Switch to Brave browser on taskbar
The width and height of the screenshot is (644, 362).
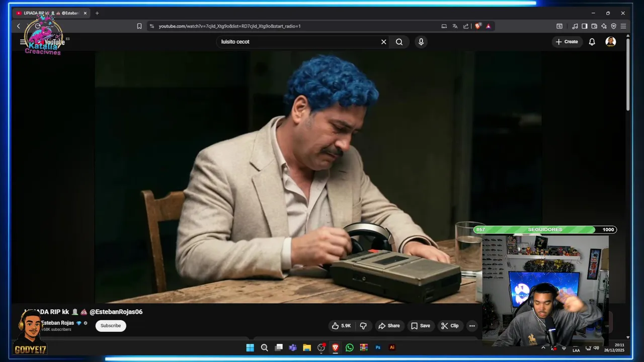point(336,347)
